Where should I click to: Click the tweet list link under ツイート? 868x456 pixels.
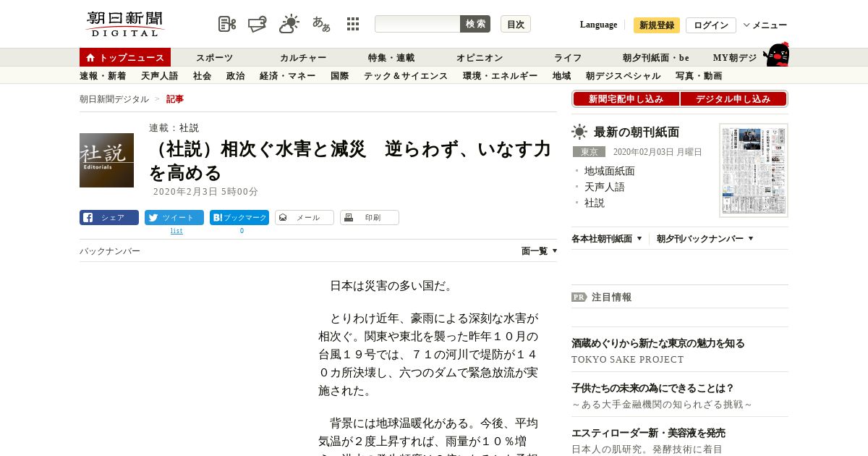pos(176,231)
